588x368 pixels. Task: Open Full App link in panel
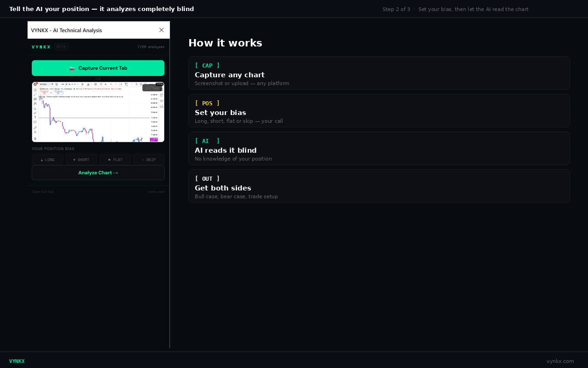tap(43, 192)
